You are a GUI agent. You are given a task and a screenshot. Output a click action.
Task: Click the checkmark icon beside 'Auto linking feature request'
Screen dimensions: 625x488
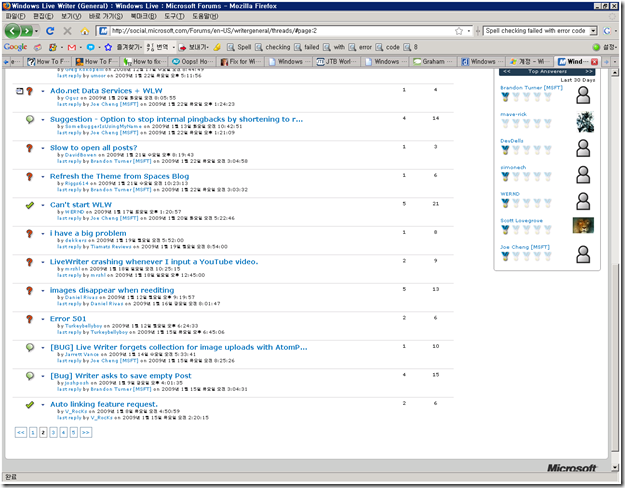(29, 405)
